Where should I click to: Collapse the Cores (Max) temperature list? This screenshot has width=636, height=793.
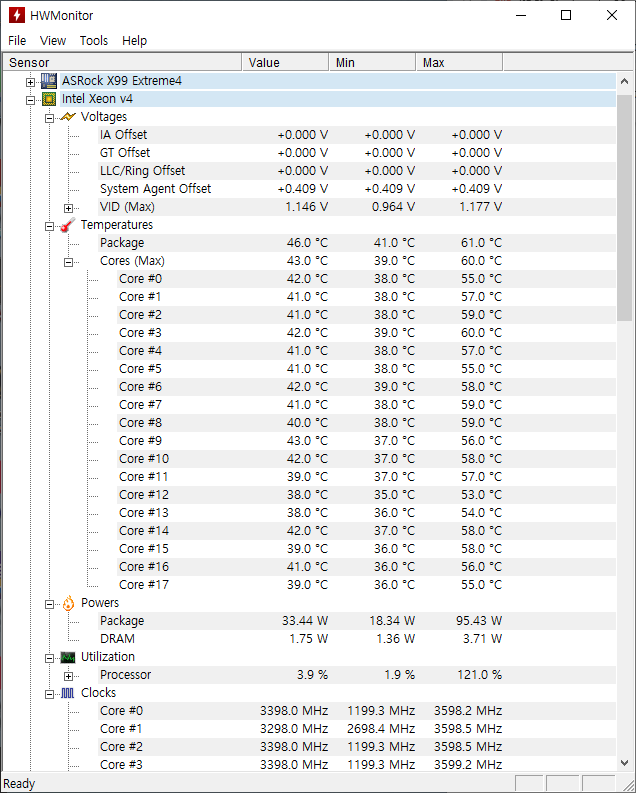pyautogui.click(x=69, y=262)
